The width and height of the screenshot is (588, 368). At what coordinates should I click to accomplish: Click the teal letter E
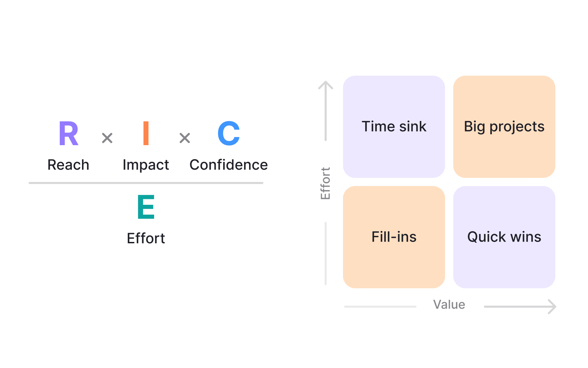(x=146, y=207)
